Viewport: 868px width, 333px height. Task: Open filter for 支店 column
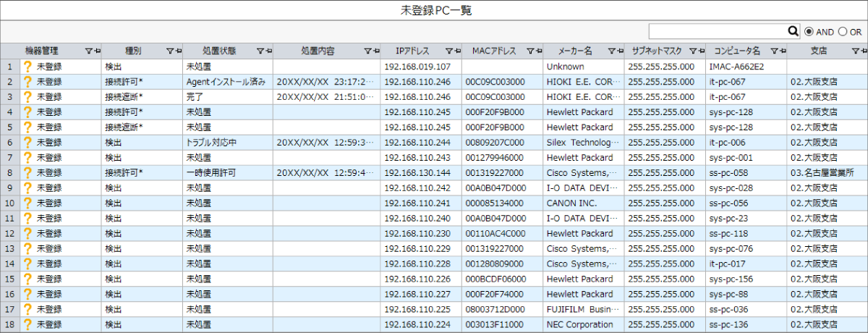pos(855,51)
